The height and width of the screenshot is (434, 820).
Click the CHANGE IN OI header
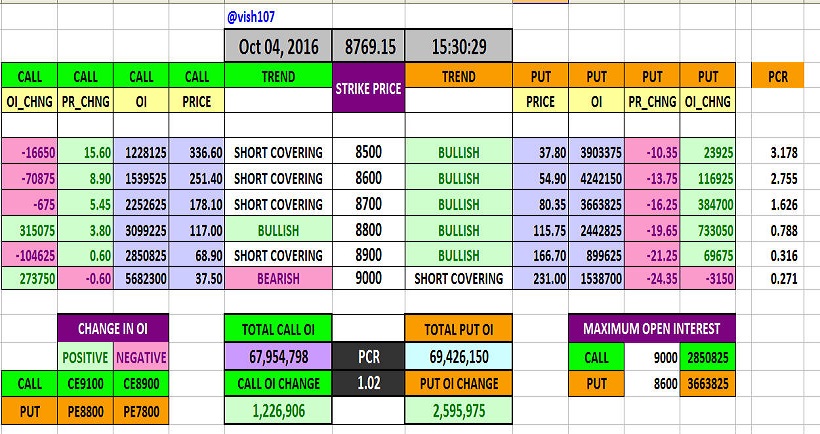pos(114,329)
